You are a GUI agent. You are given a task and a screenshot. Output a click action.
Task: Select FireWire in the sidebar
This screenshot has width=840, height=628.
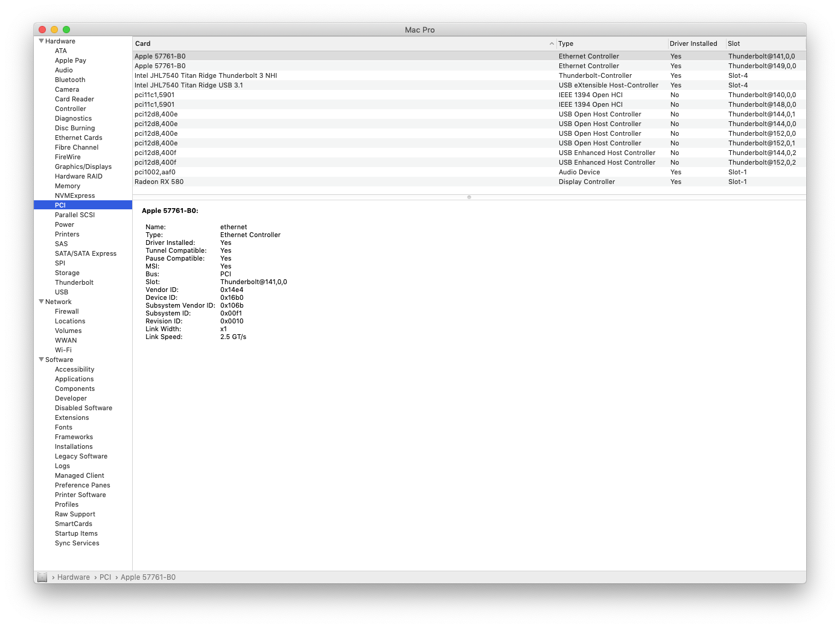(68, 157)
